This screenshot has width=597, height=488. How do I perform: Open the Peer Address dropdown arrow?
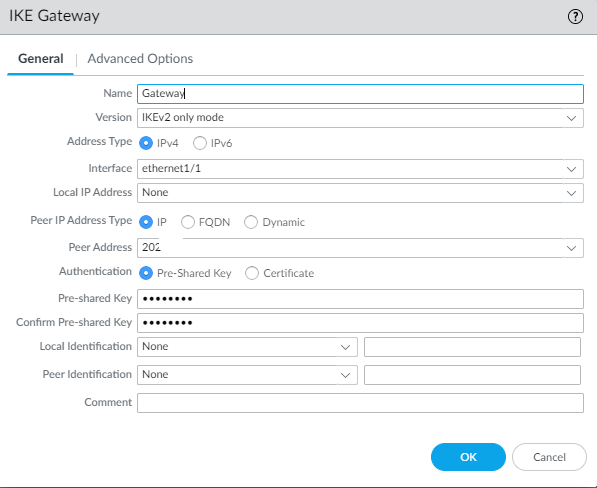pyautogui.click(x=571, y=248)
